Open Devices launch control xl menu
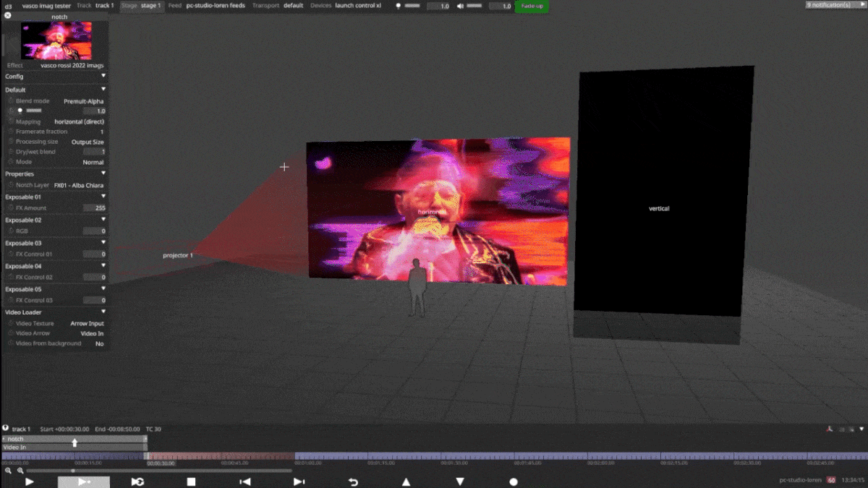The width and height of the screenshot is (868, 488). [346, 5]
